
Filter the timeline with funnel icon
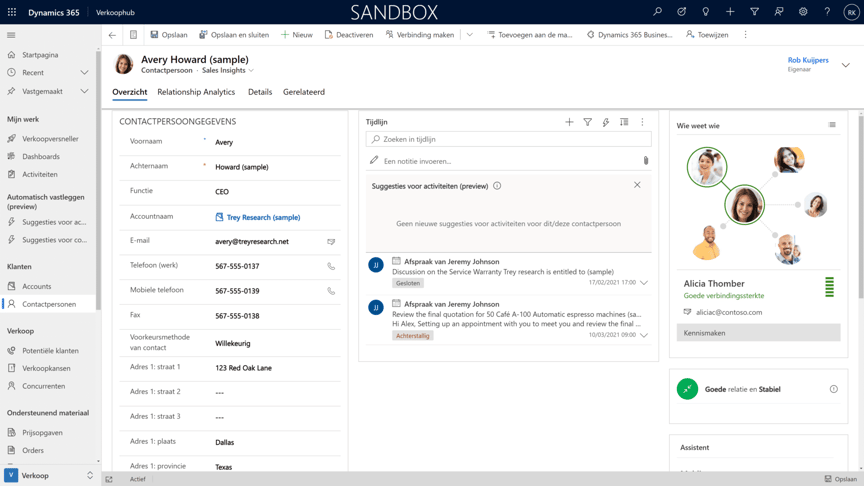tap(587, 122)
